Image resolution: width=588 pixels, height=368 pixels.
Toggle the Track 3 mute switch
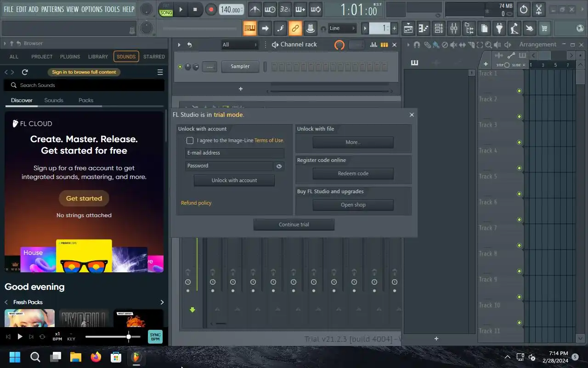(519, 142)
